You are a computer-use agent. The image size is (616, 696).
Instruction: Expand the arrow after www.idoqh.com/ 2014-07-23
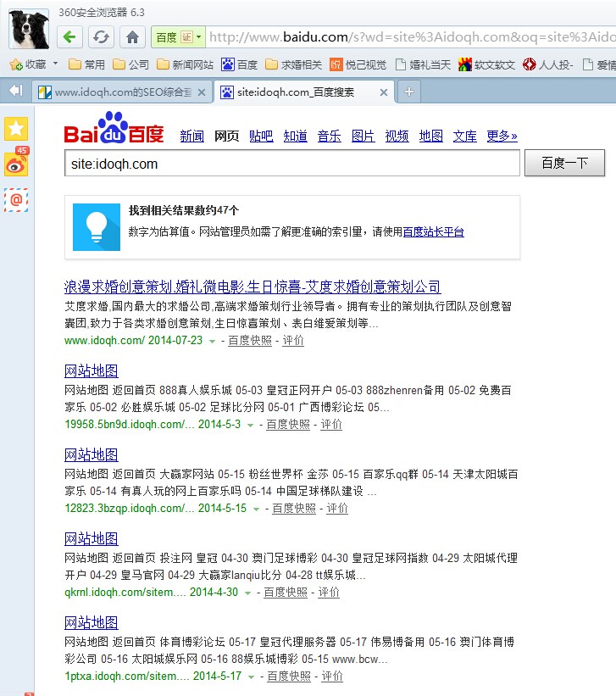coord(212,342)
